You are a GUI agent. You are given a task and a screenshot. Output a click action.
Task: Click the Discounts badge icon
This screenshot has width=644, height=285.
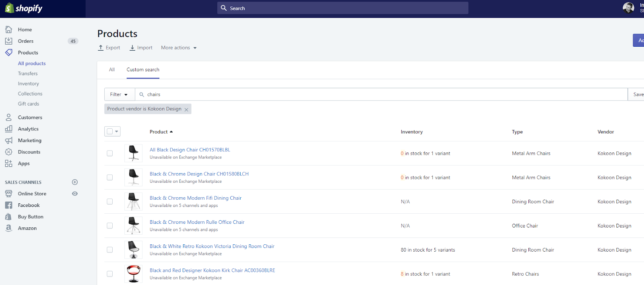pos(8,152)
